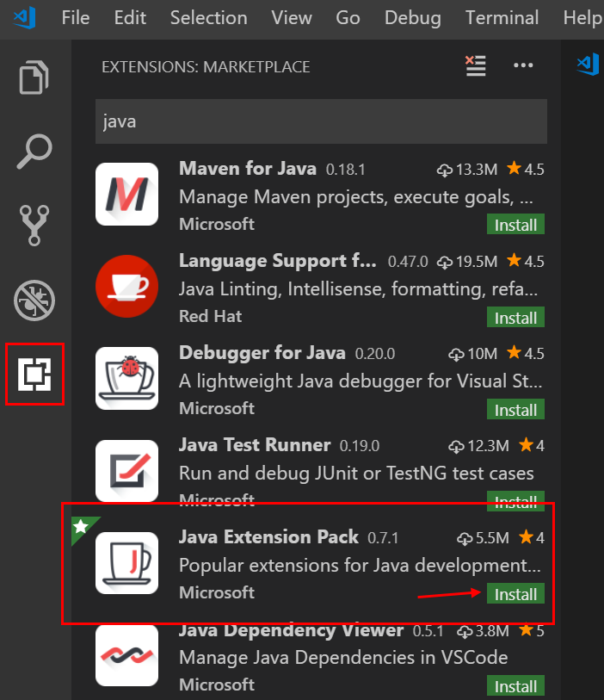
Task: Click the 19.5M download count
Action: (467, 262)
